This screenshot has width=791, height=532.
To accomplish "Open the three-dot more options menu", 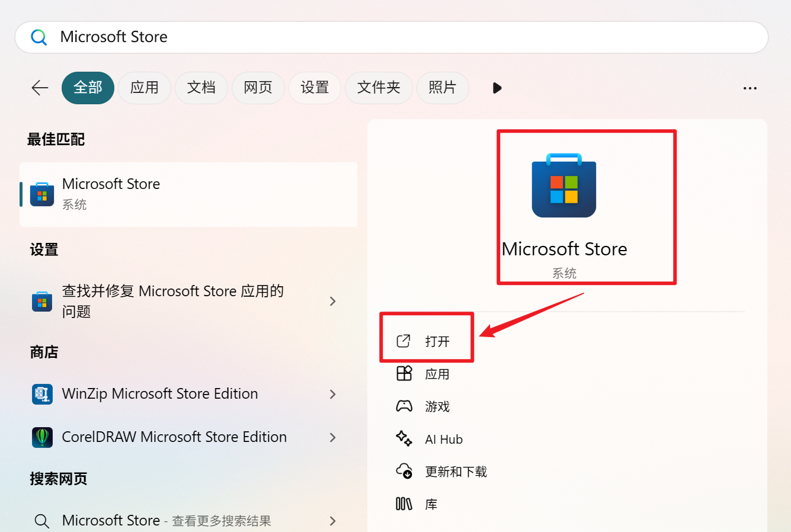I will (x=750, y=88).
